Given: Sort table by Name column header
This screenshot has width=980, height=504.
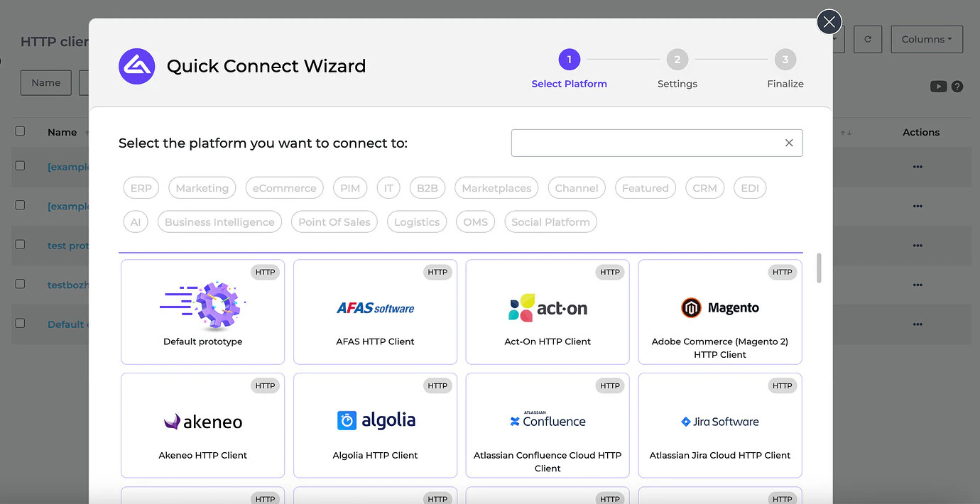Looking at the screenshot, I should tap(62, 132).
